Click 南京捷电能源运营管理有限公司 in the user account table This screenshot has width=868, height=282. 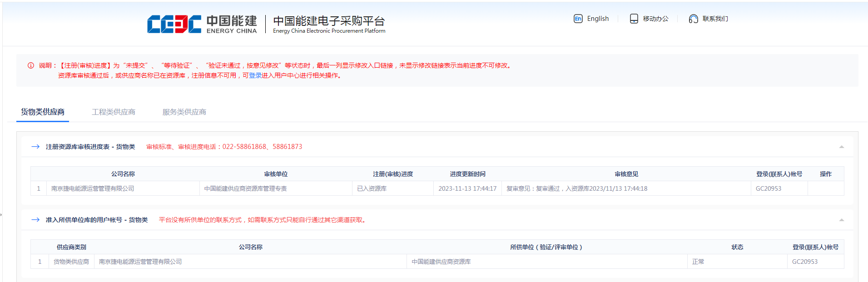(x=140, y=262)
